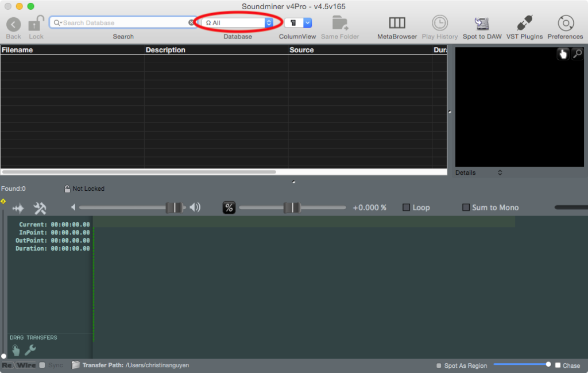588x373 pixels.
Task: Click the drag transfers hand icon
Action: [x=16, y=350]
